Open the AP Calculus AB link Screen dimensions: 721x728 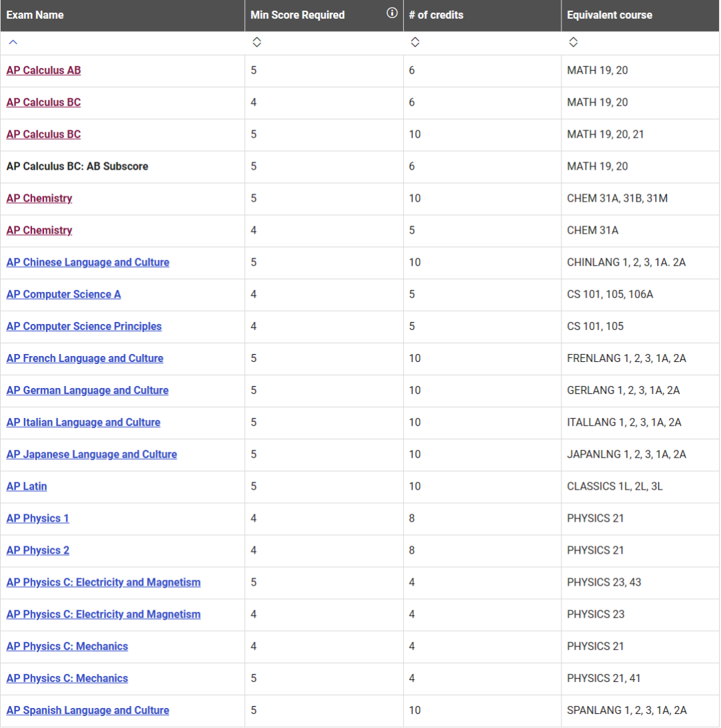43,71
